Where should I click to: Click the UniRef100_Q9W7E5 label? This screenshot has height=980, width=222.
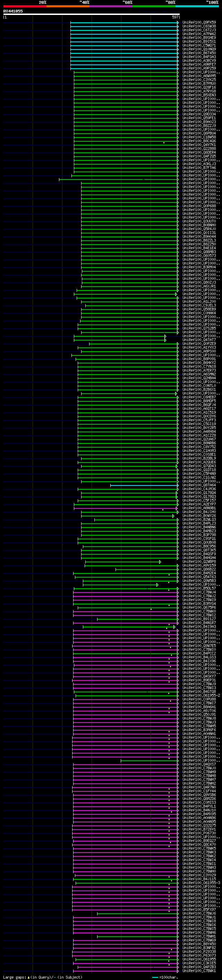pyautogui.click(x=199, y=646)
